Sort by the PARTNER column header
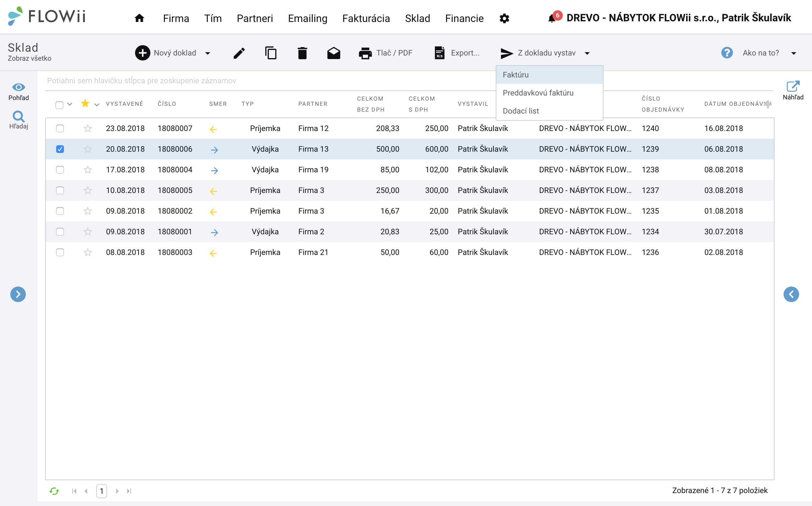The height and width of the screenshot is (506, 812). 313,104
